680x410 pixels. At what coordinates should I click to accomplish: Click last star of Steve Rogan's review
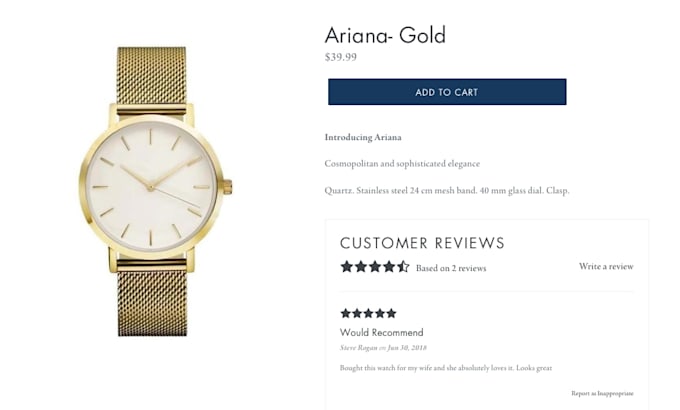391,313
